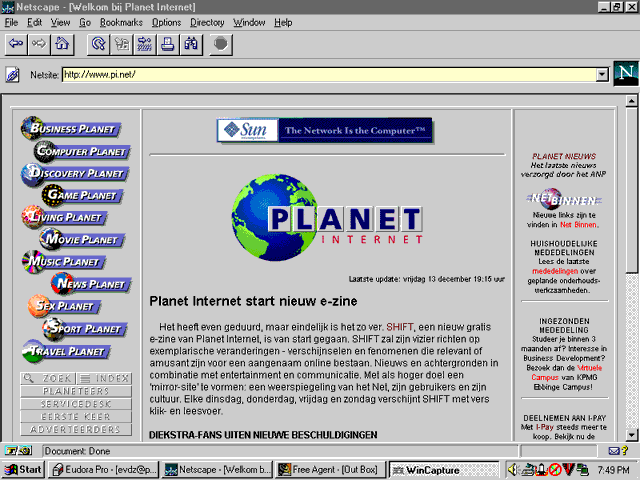Follow the SHIFT link in the article
The height and width of the screenshot is (480, 640).
pyautogui.click(x=400, y=327)
